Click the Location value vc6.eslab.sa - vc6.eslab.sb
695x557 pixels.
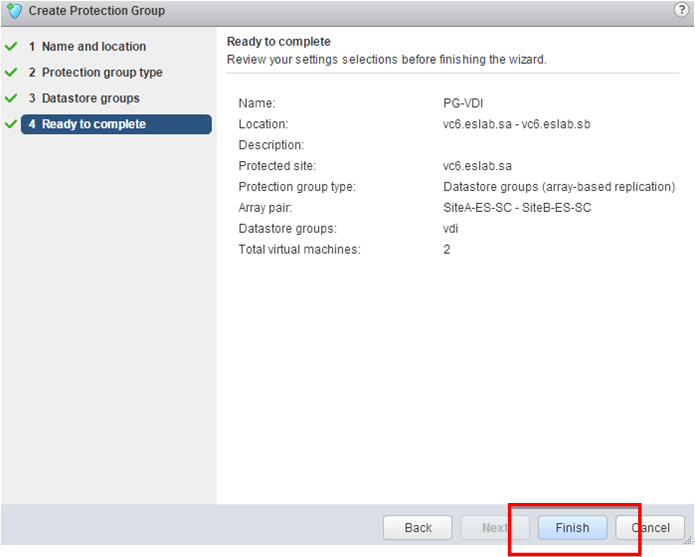pos(517,124)
